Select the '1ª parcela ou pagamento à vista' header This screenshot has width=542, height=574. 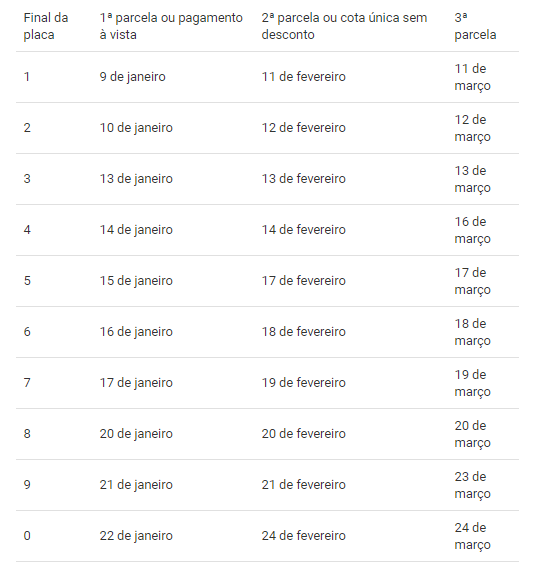pyautogui.click(x=171, y=26)
